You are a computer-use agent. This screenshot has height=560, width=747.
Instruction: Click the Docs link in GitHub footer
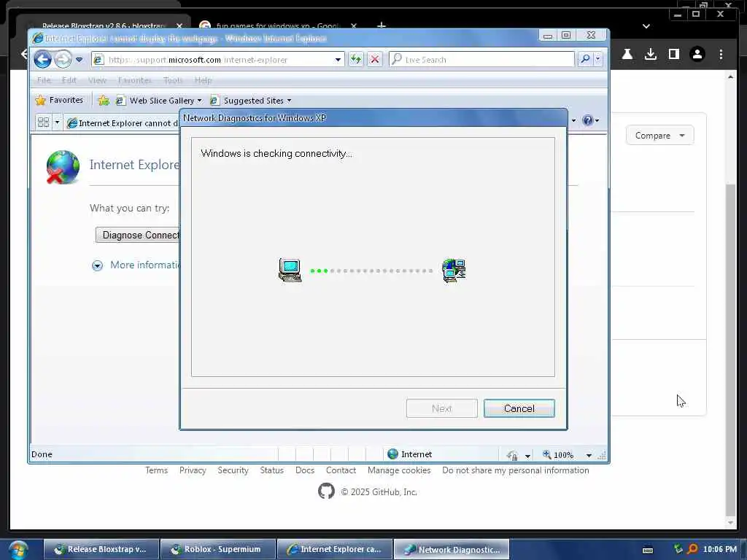[x=304, y=470]
